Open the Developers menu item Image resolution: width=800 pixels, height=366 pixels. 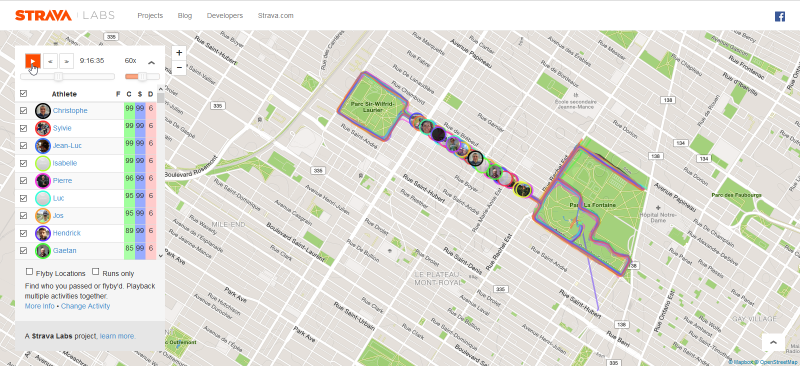[x=224, y=16]
